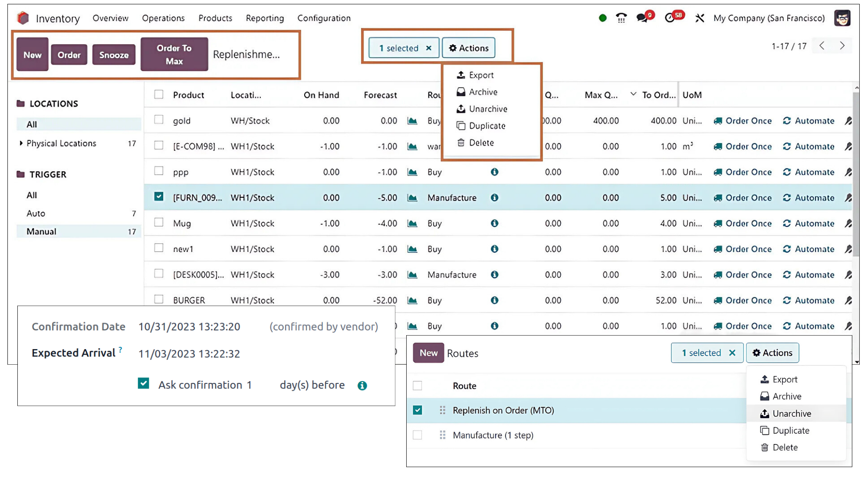This screenshot has width=868, height=477.
Task: Click the vertical scrollbar of the list
Action: pos(856,173)
